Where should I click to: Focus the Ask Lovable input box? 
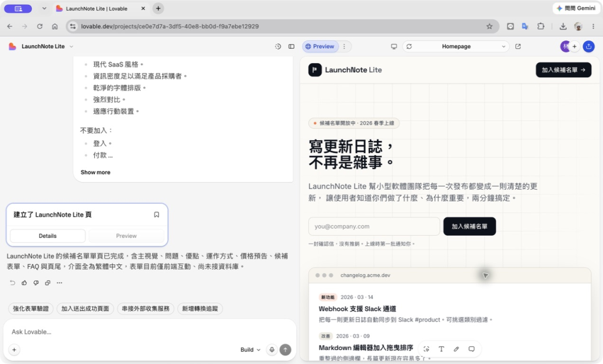[x=150, y=332]
